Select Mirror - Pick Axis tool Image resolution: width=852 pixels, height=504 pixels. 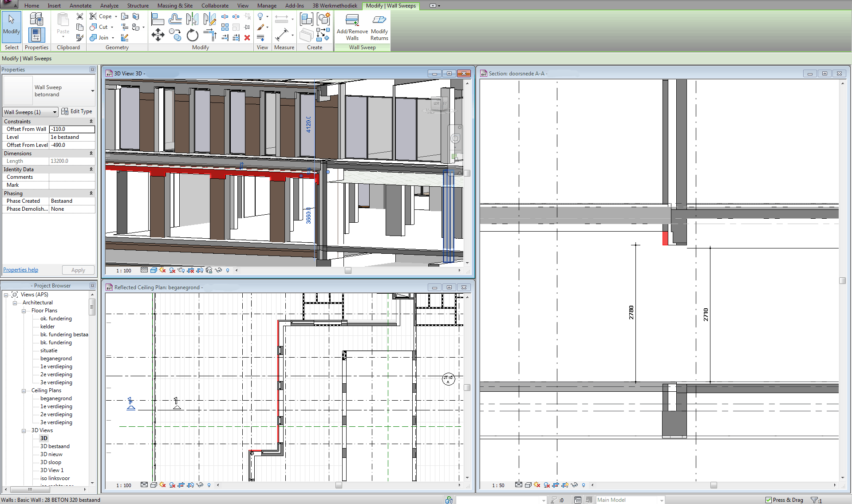tap(192, 19)
